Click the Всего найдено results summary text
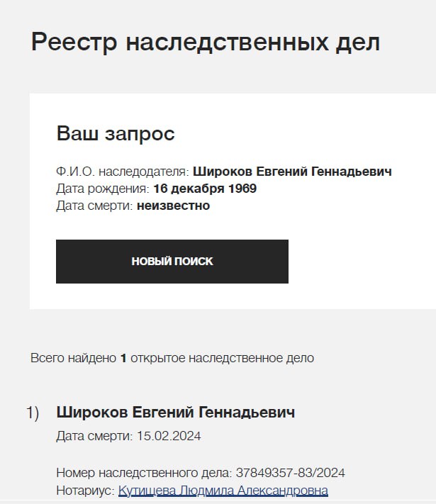Screen dimensions: 436x504 pos(74,358)
